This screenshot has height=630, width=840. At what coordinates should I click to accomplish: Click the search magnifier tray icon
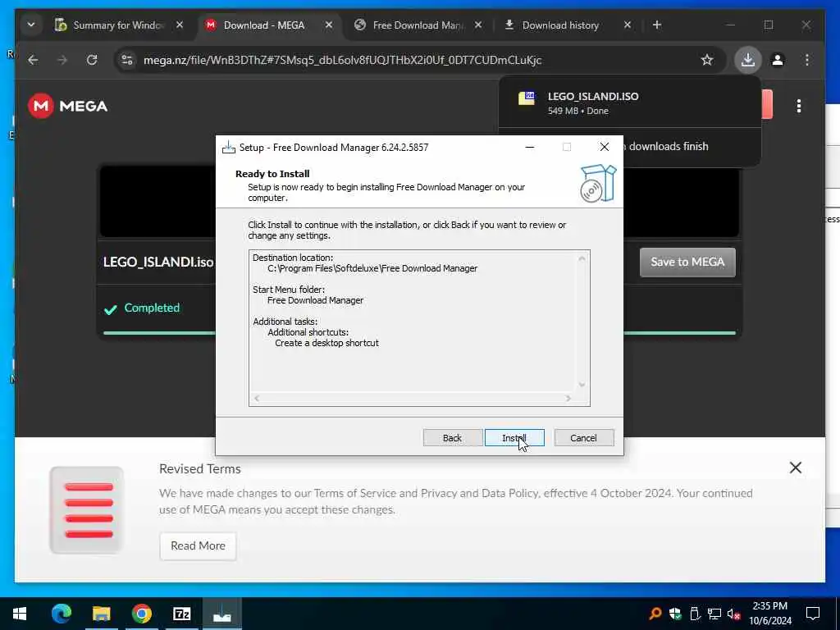[655, 614]
